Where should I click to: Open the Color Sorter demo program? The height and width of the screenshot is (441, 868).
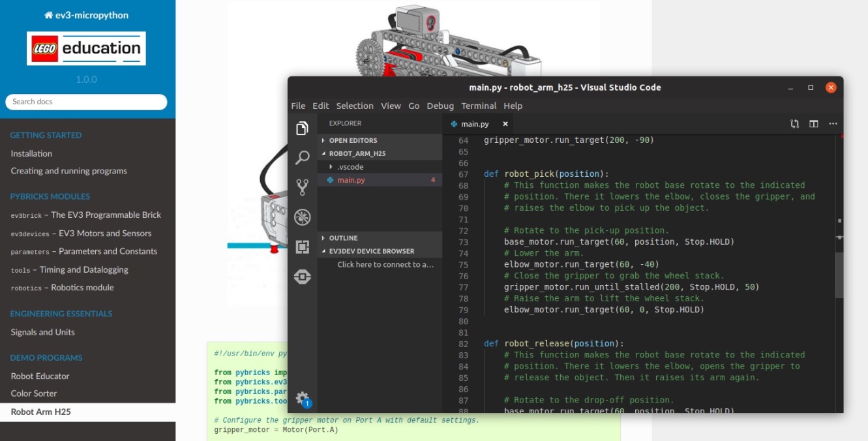tap(34, 393)
